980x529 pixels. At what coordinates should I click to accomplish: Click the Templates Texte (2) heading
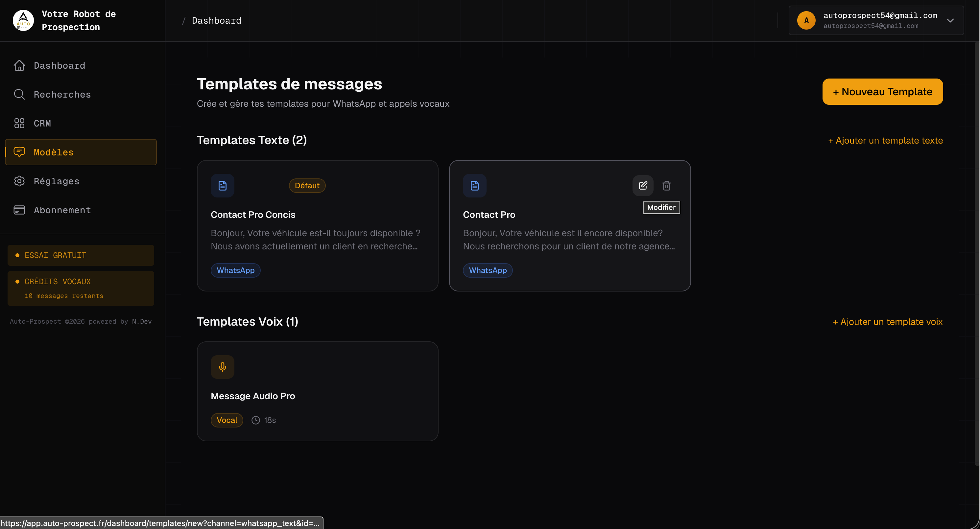point(252,140)
